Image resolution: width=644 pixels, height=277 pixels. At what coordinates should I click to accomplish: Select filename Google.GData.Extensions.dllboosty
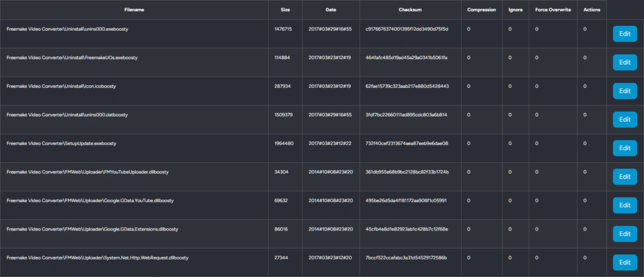pyautogui.click(x=92, y=229)
